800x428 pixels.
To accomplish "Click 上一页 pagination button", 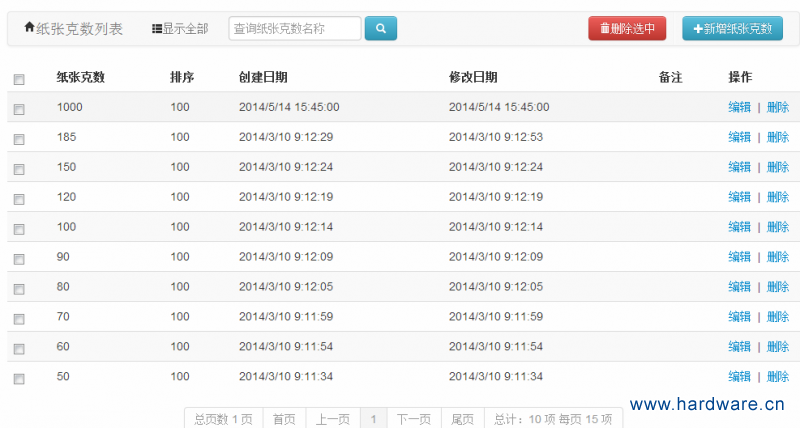I will point(332,419).
